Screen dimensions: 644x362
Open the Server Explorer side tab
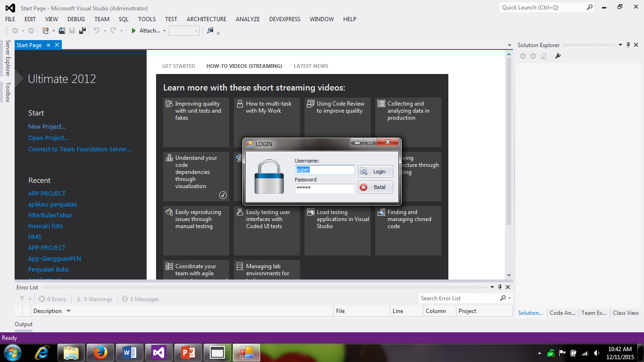(x=8, y=58)
